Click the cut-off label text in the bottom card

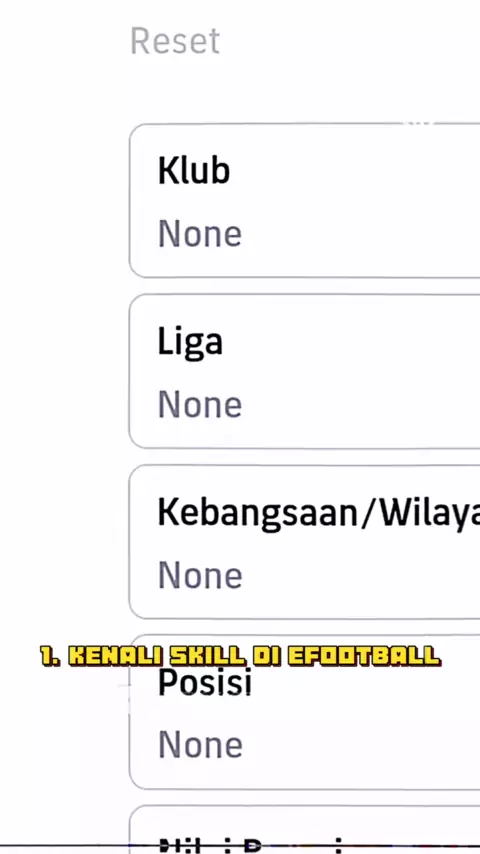[251, 845]
